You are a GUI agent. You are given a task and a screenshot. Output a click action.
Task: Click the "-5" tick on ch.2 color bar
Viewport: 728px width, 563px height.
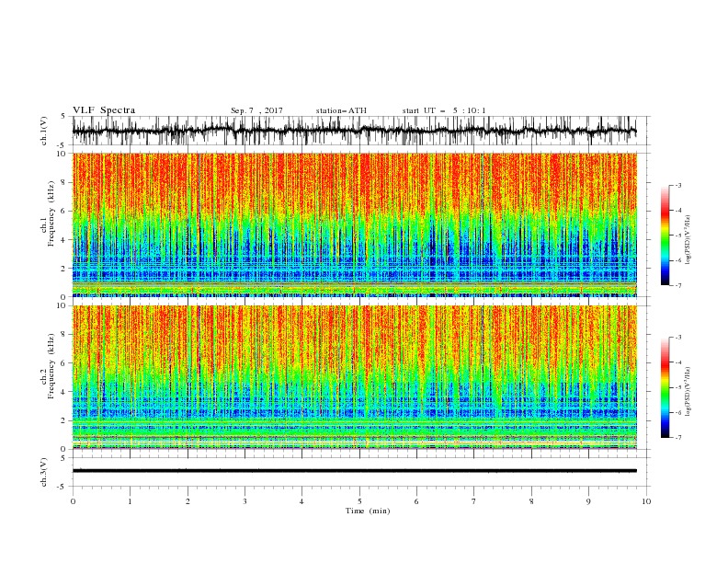678,387
